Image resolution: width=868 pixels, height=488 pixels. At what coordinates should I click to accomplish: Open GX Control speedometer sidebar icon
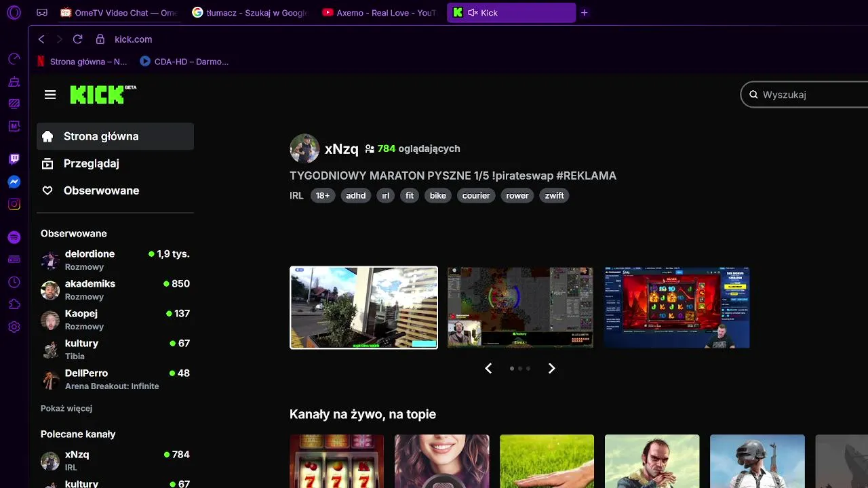point(14,59)
